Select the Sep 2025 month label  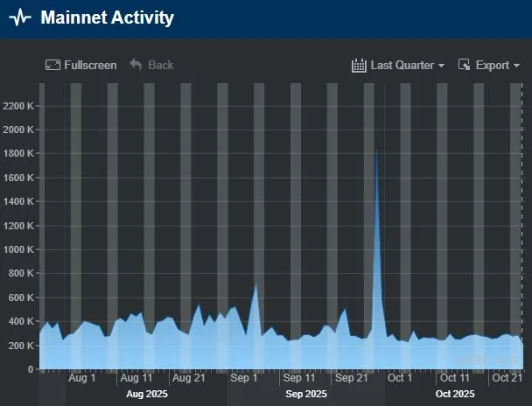click(306, 394)
